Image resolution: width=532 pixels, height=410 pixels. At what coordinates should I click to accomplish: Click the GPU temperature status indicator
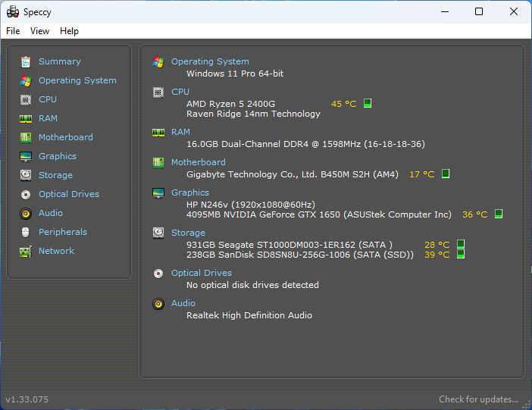[499, 214]
